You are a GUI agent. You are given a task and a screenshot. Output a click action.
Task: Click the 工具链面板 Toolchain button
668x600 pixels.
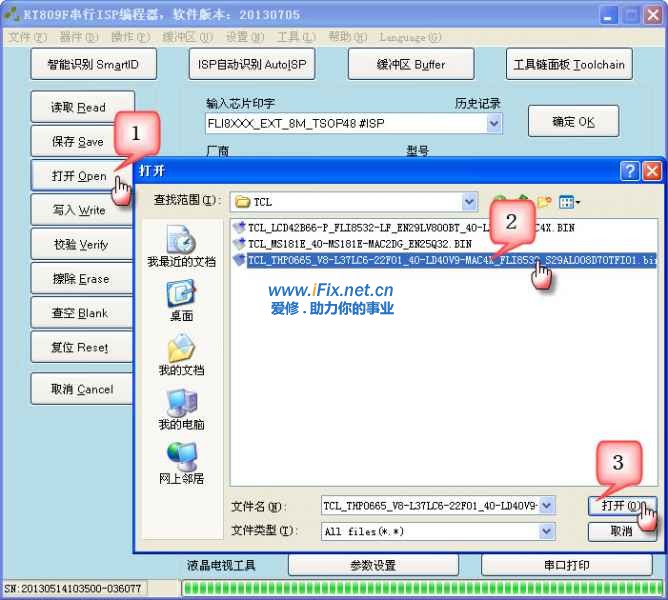click(568, 64)
